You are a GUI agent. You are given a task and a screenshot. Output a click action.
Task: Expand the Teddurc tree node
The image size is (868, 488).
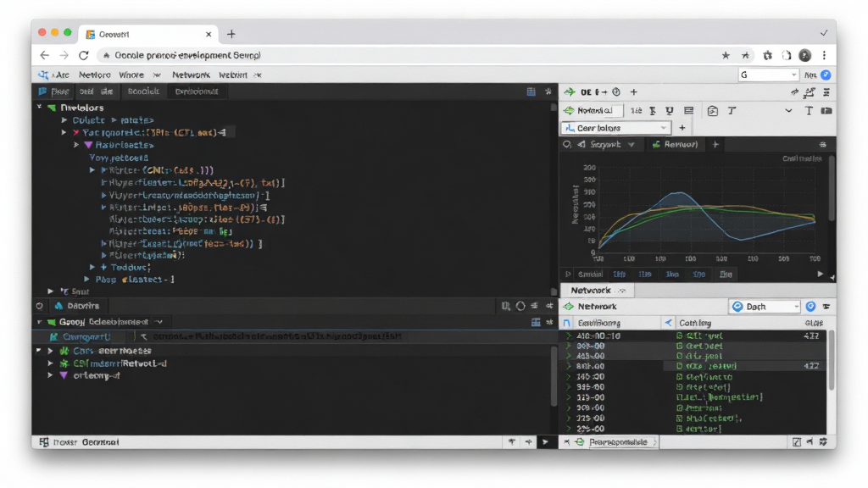coord(92,267)
